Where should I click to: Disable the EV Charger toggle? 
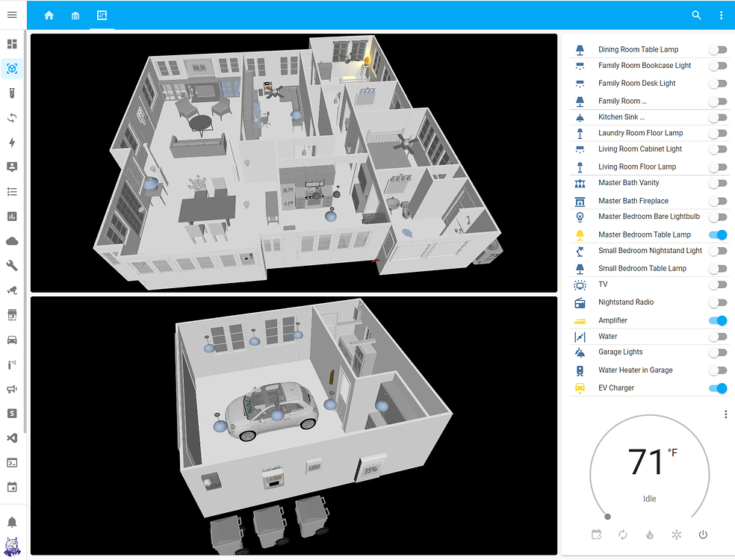718,388
